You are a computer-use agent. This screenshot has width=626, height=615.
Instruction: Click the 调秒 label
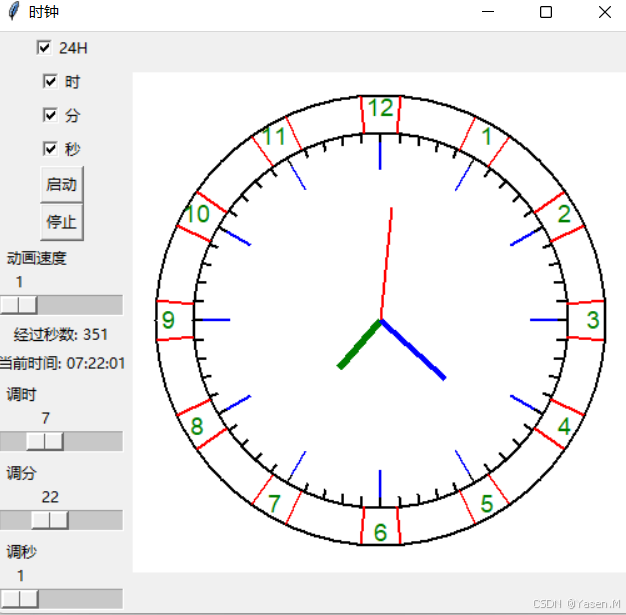[x=22, y=552]
